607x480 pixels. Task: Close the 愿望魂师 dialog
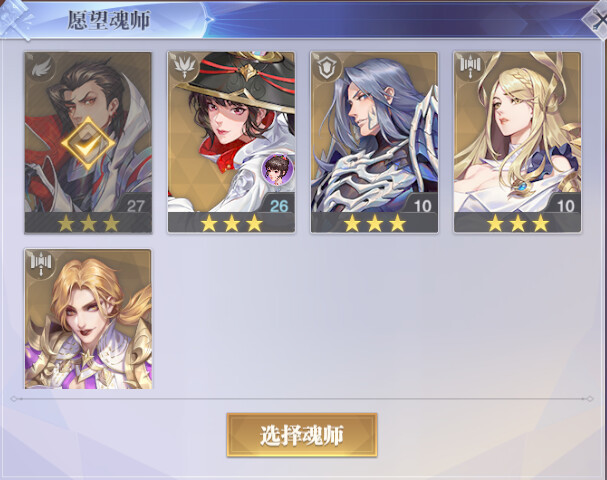[597, 19]
